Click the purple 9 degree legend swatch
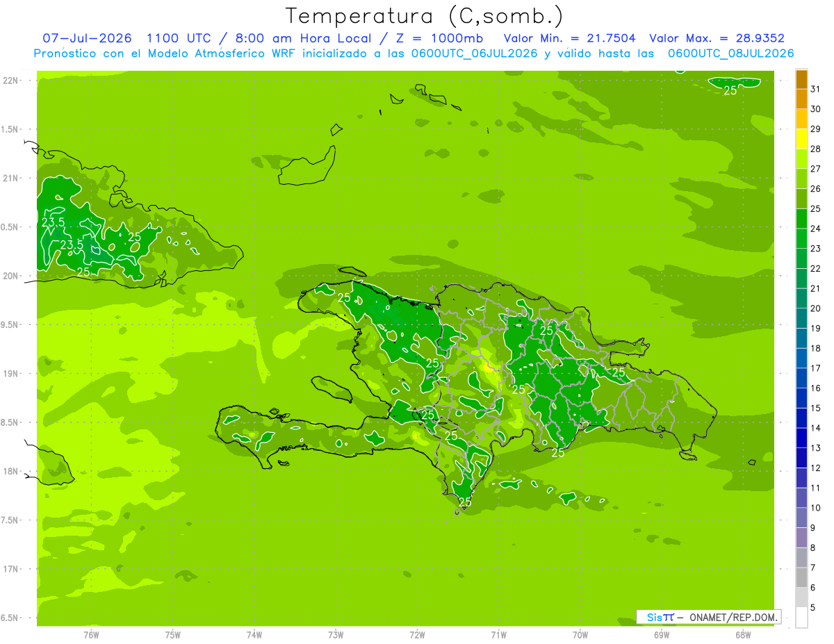Screen dimensions: 834x644 tap(801, 518)
